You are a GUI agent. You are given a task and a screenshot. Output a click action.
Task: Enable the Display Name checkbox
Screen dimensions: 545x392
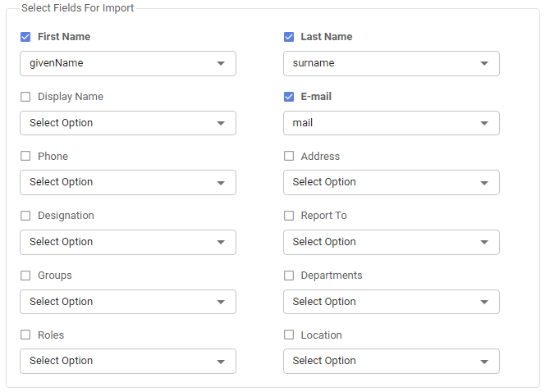point(25,97)
